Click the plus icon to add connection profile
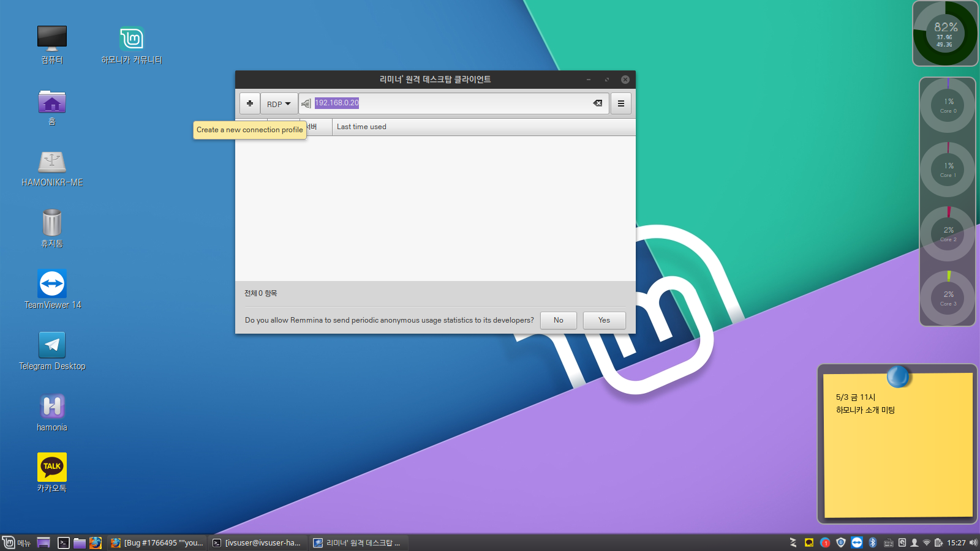The image size is (980, 551). 249,103
